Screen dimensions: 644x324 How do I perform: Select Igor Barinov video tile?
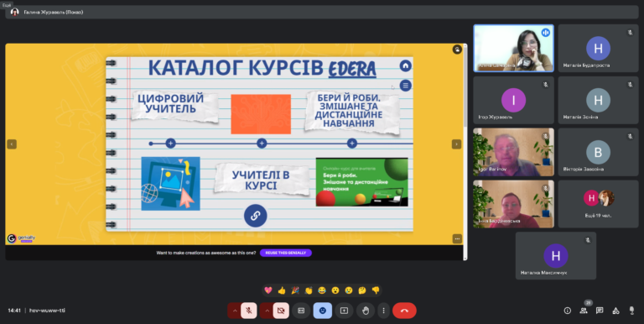coord(513,152)
